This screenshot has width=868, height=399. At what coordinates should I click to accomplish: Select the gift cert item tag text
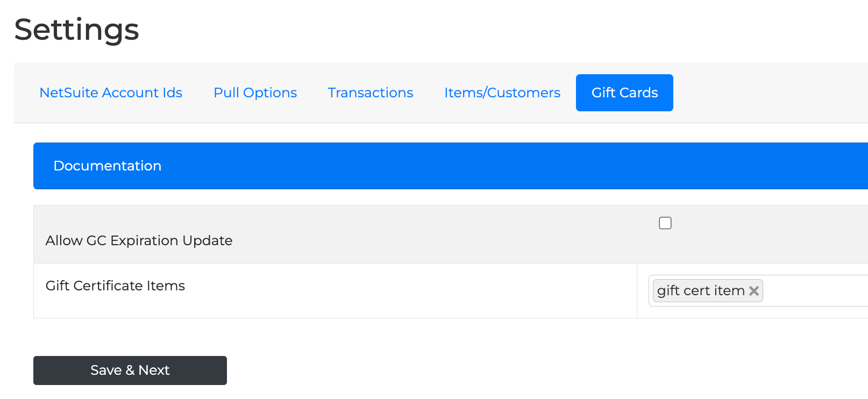point(700,291)
